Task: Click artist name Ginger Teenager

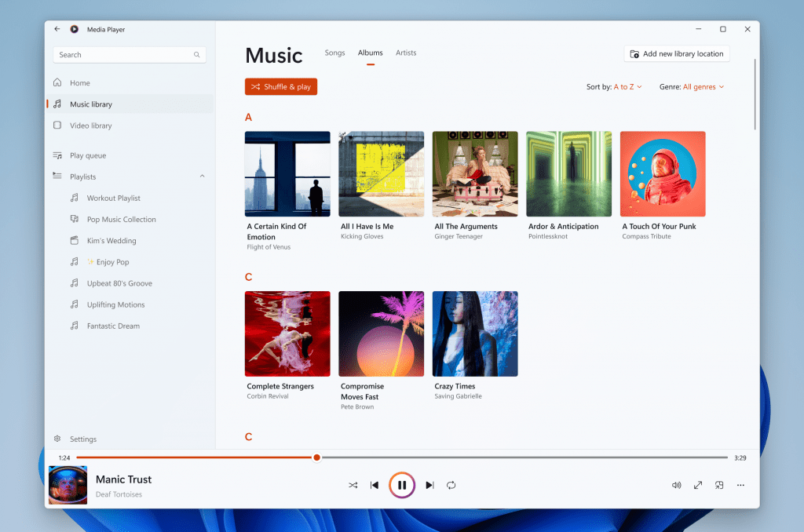Action: click(x=459, y=236)
